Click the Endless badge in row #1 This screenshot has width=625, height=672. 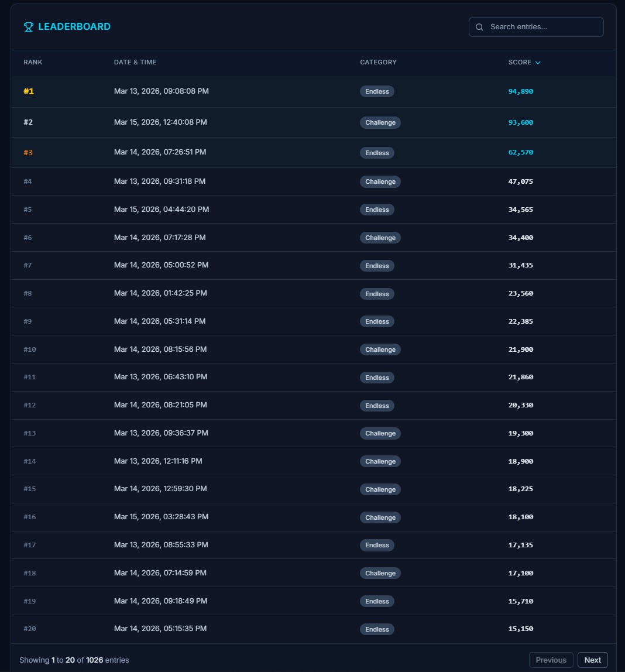(377, 91)
